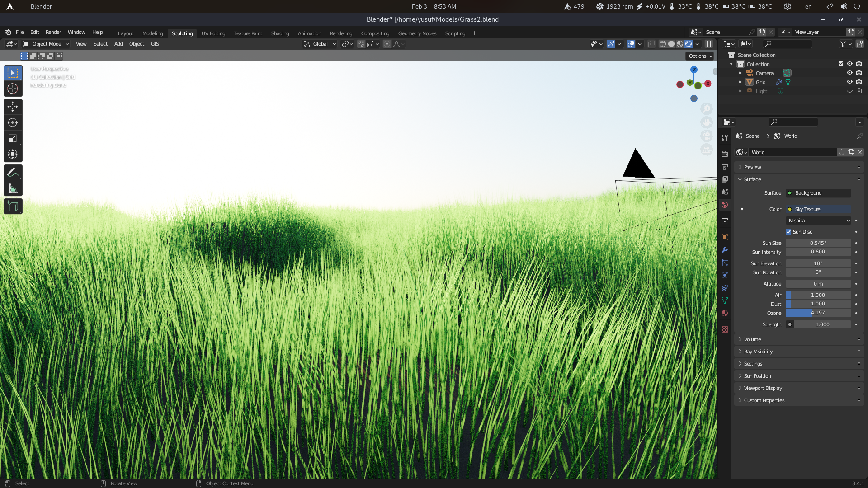
Task: Open the Render menu
Action: [53, 32]
